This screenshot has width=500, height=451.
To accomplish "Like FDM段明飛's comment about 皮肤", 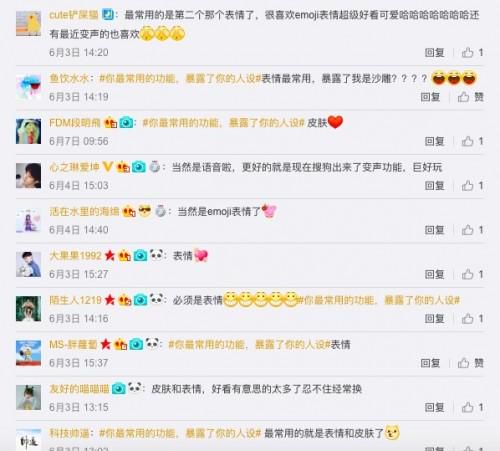I will click(468, 141).
